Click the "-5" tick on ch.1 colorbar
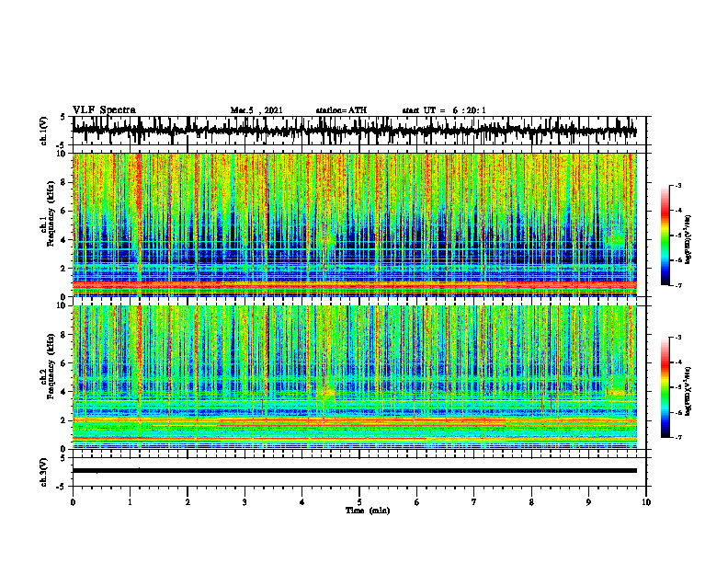The height and width of the screenshot is (563, 728). click(678, 236)
